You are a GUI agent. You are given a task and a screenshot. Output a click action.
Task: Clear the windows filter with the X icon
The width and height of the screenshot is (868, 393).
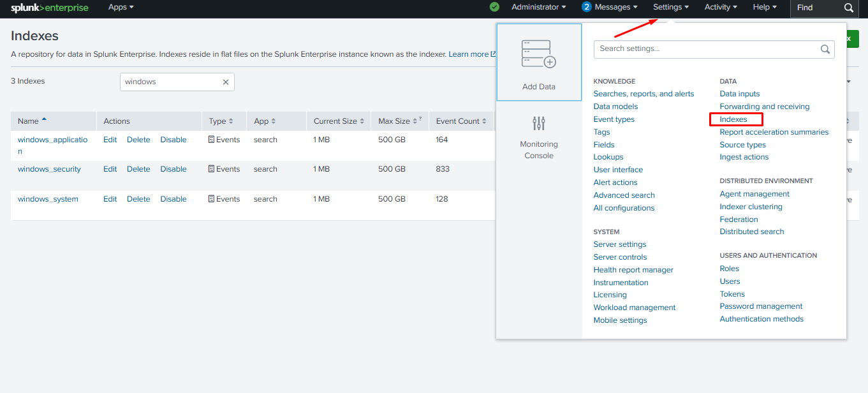tap(225, 82)
